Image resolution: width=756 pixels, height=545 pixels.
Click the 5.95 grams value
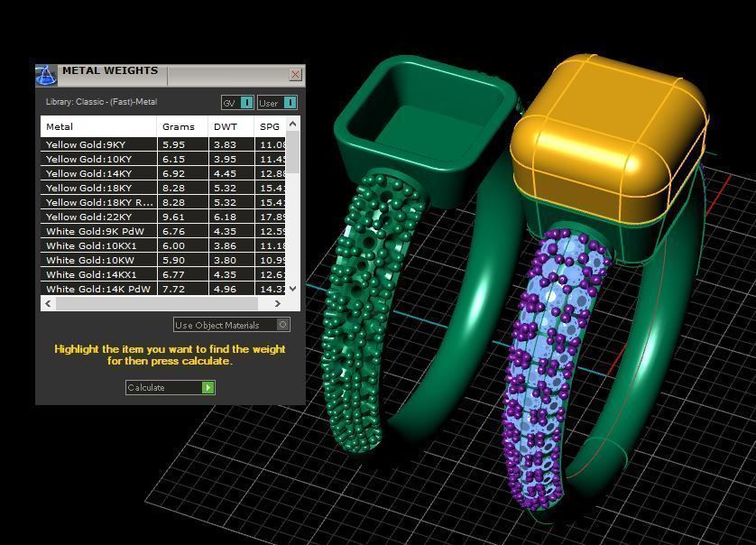(173, 144)
